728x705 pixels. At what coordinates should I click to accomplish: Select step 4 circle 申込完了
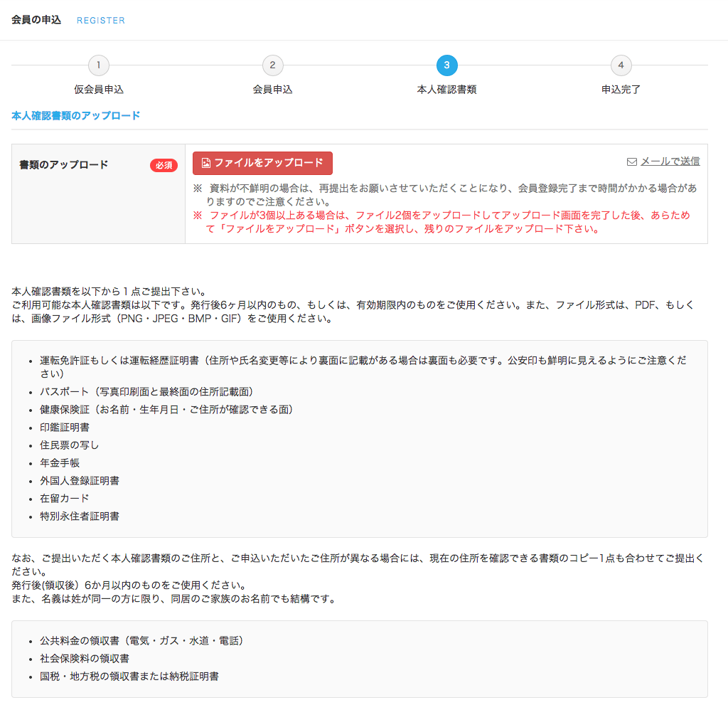click(621, 65)
